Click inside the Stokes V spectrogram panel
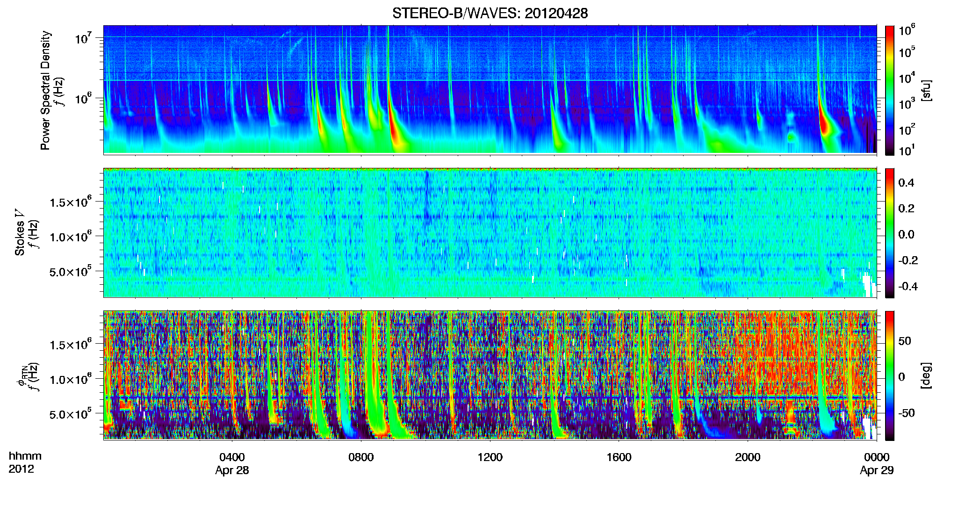Screen dimensions: 980x505 tap(490, 233)
